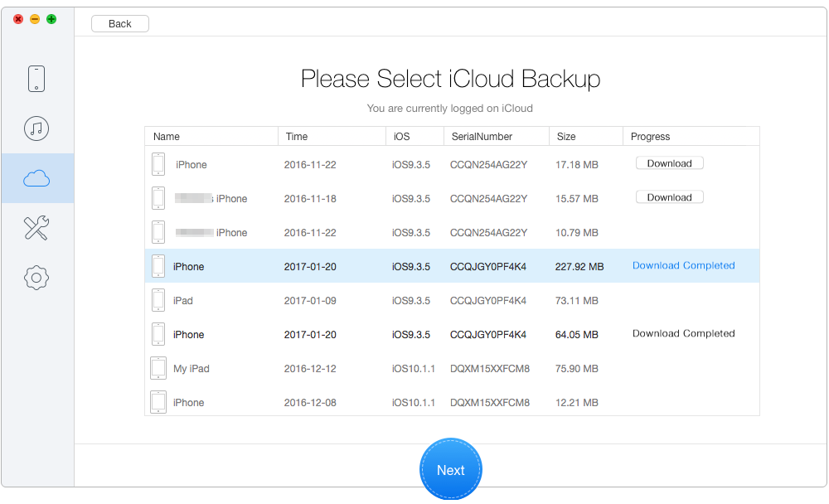The width and height of the screenshot is (829, 504).
Task: Download the 17.18 MB iPhone backup
Action: (669, 163)
